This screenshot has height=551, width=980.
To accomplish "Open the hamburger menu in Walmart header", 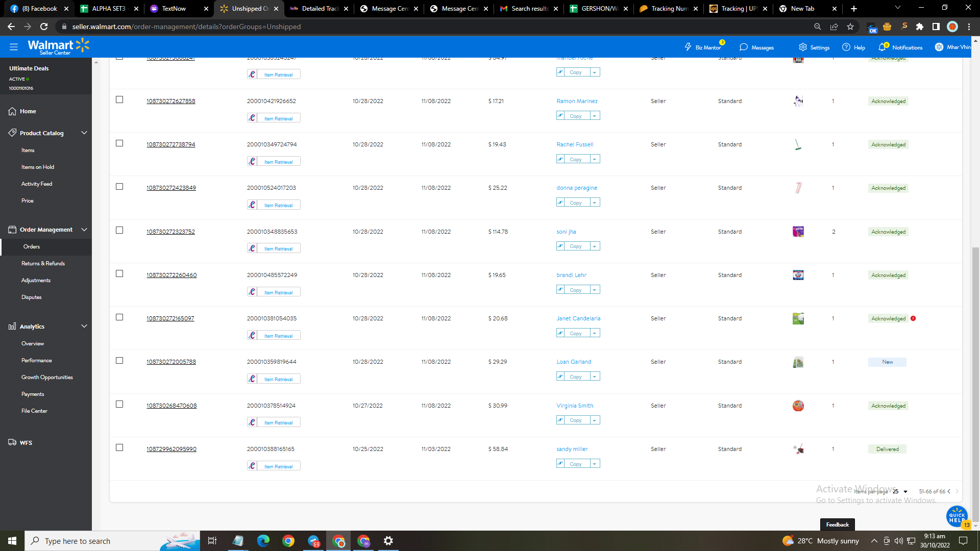I will point(14,46).
